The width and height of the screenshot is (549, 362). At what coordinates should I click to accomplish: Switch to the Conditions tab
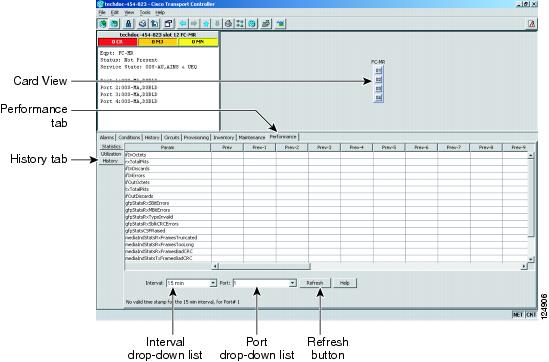pos(129,138)
